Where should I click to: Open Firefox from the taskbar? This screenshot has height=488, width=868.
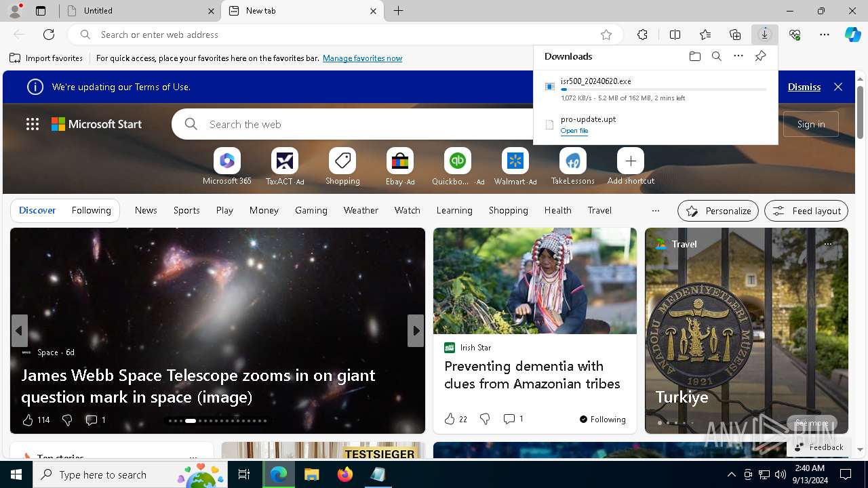(345, 474)
